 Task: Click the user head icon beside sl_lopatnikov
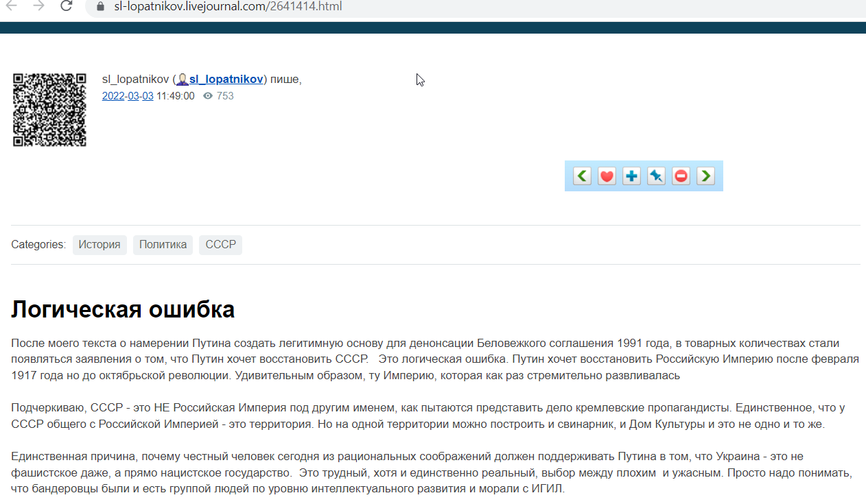coord(183,80)
